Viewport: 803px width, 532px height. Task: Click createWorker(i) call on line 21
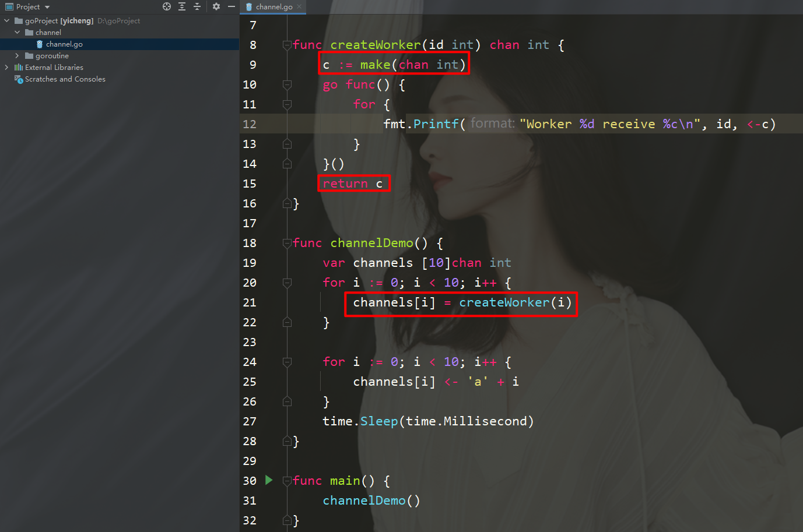click(x=515, y=302)
